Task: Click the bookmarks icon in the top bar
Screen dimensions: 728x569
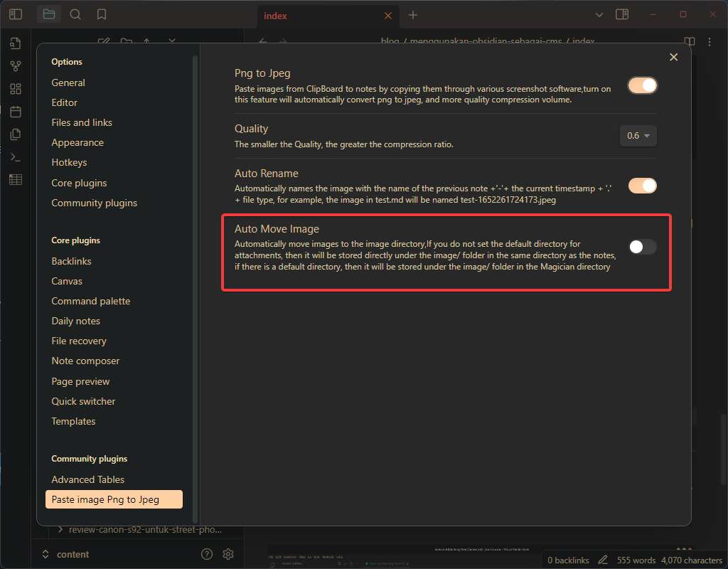Action: pyautogui.click(x=100, y=14)
